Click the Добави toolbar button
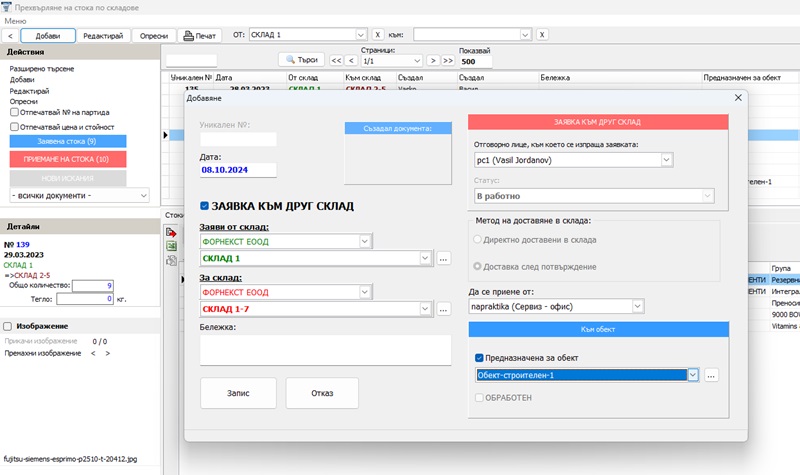 [x=48, y=36]
